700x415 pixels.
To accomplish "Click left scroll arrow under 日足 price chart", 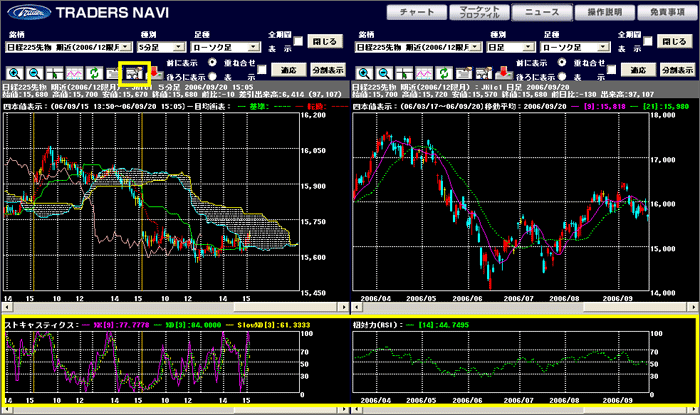I will tap(356, 307).
